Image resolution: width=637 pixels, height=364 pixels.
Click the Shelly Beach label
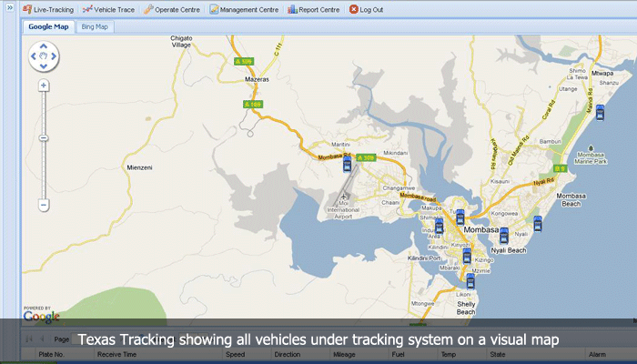coord(466,308)
